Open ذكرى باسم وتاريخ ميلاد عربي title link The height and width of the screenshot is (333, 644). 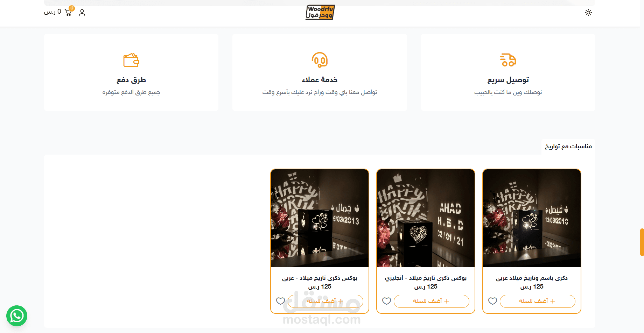click(x=532, y=278)
